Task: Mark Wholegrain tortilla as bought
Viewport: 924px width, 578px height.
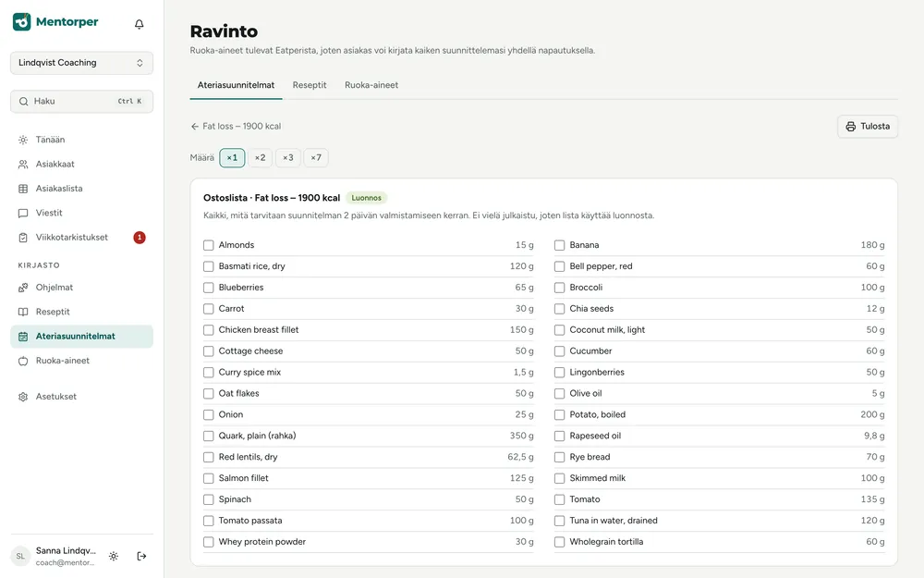Action: [559, 542]
